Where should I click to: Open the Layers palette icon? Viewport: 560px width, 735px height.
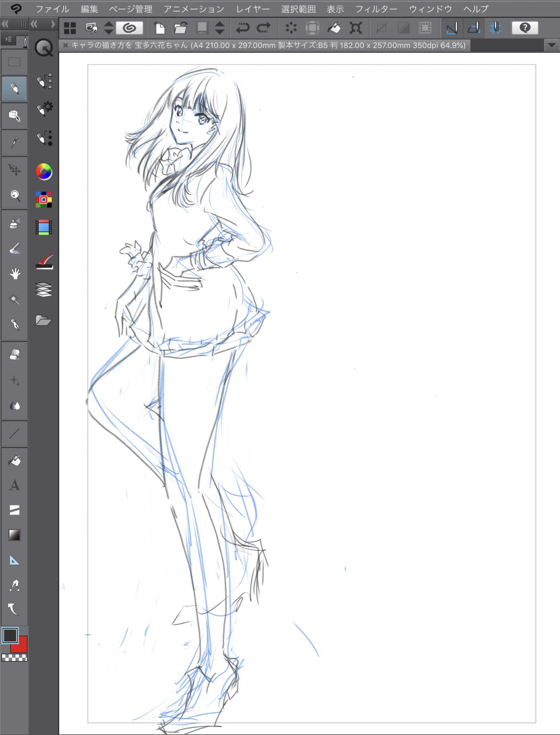44,289
